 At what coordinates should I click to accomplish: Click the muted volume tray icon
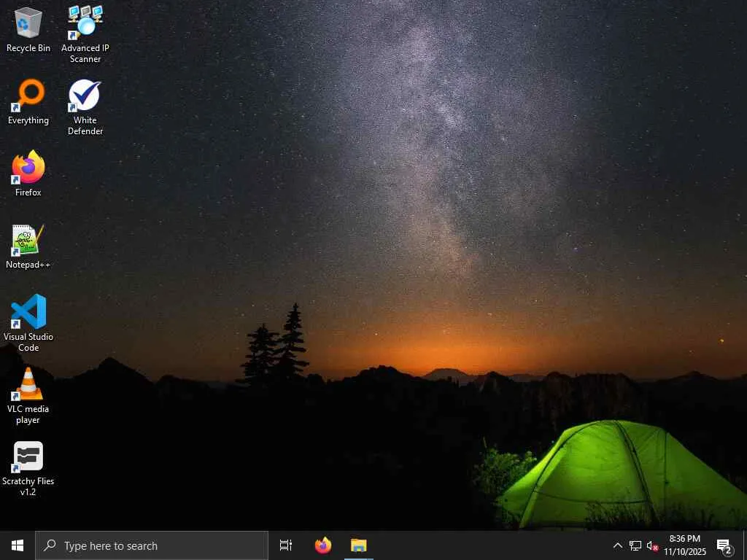click(x=651, y=545)
